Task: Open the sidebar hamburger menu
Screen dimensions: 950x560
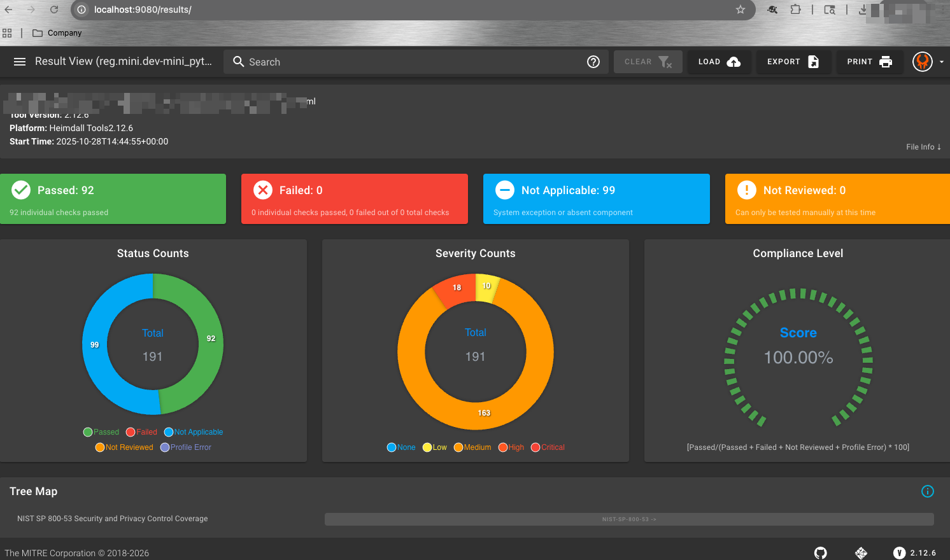Action: tap(19, 62)
